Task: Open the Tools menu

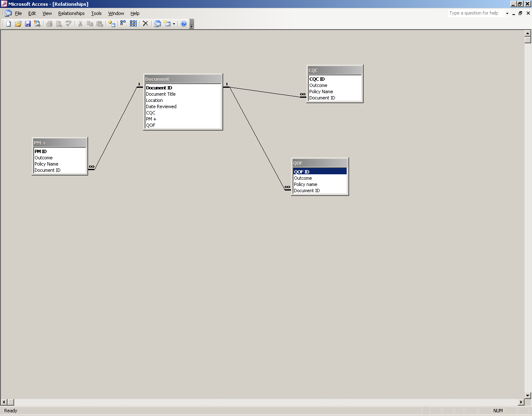Action: tap(96, 13)
